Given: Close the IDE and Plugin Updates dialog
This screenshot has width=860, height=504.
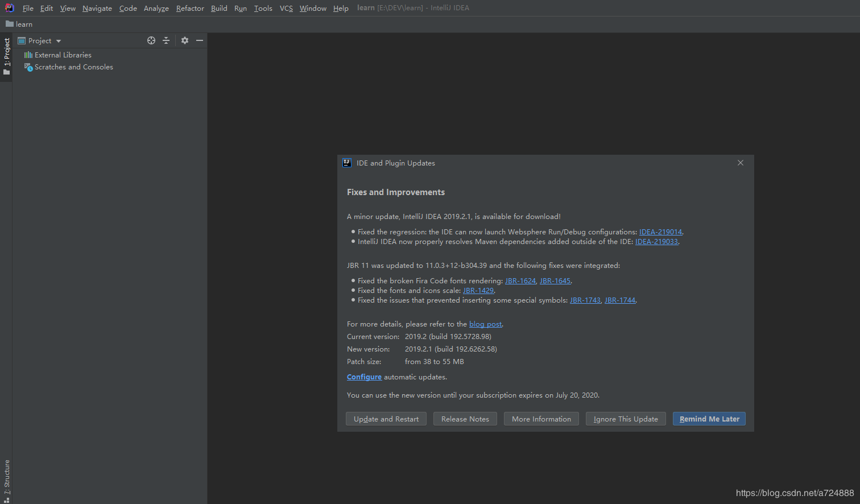Looking at the screenshot, I should [741, 163].
